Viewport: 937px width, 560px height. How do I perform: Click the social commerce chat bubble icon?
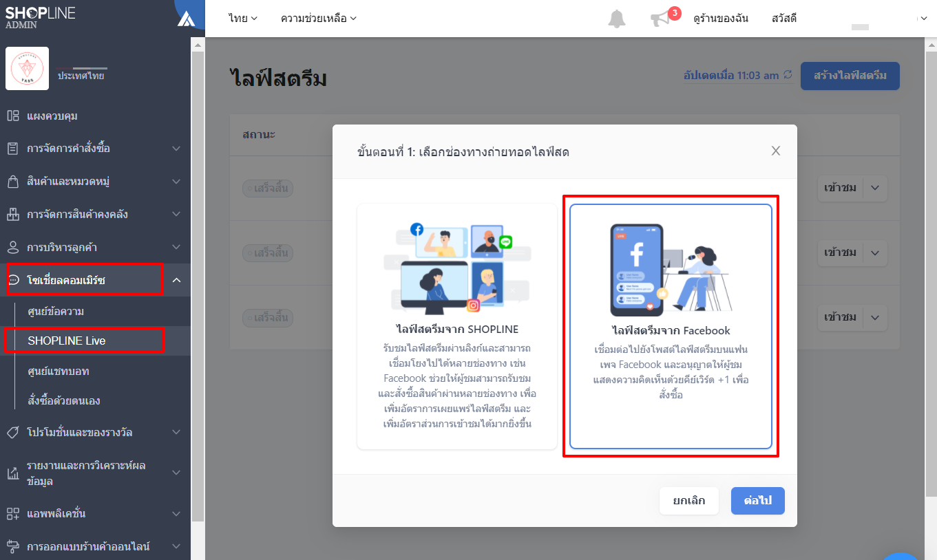pos(13,280)
